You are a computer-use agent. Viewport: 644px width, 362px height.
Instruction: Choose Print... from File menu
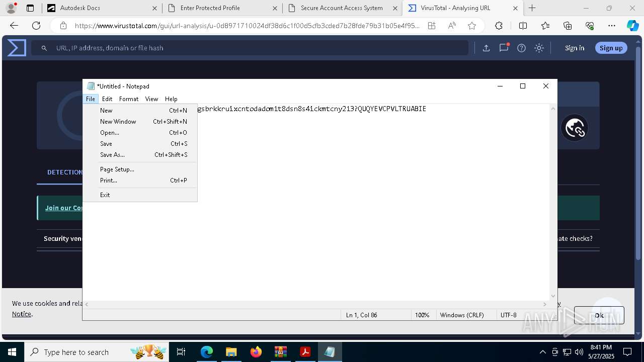click(x=140, y=180)
